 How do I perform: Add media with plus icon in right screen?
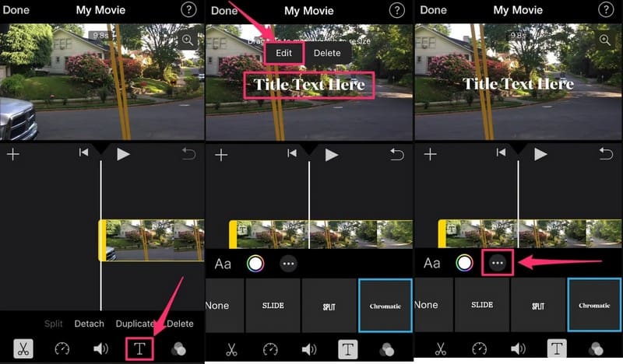(431, 154)
